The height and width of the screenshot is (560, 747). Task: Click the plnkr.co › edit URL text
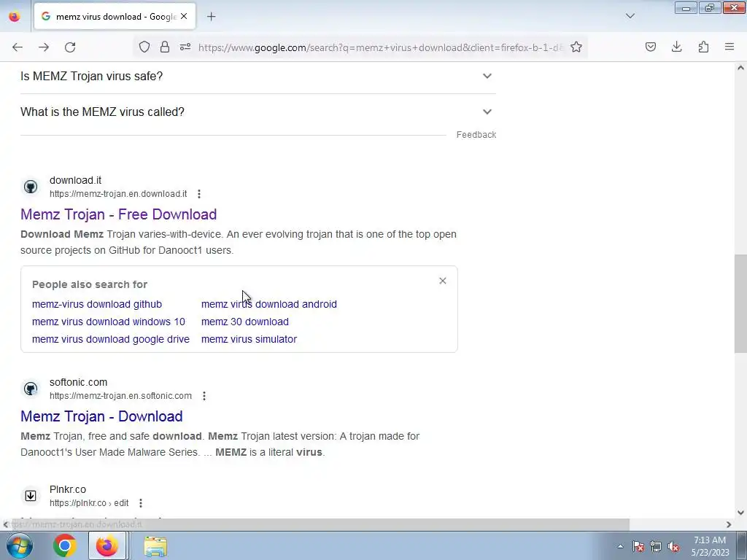[89, 503]
